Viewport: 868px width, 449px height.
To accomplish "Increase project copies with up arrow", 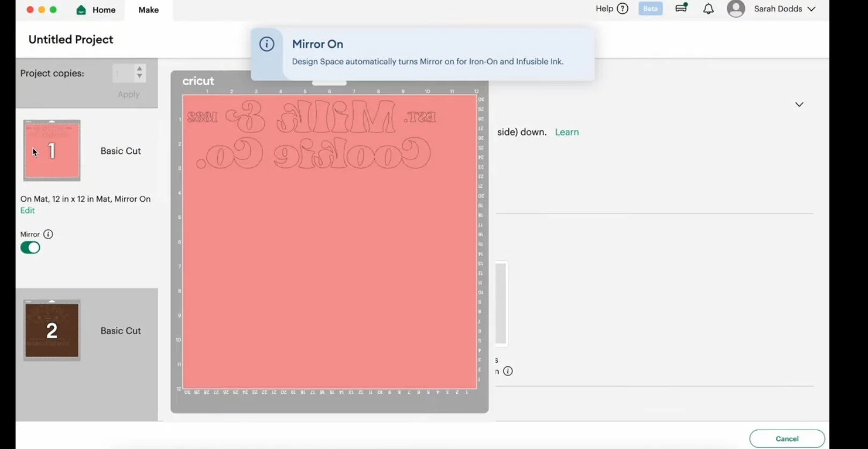I will (x=139, y=68).
